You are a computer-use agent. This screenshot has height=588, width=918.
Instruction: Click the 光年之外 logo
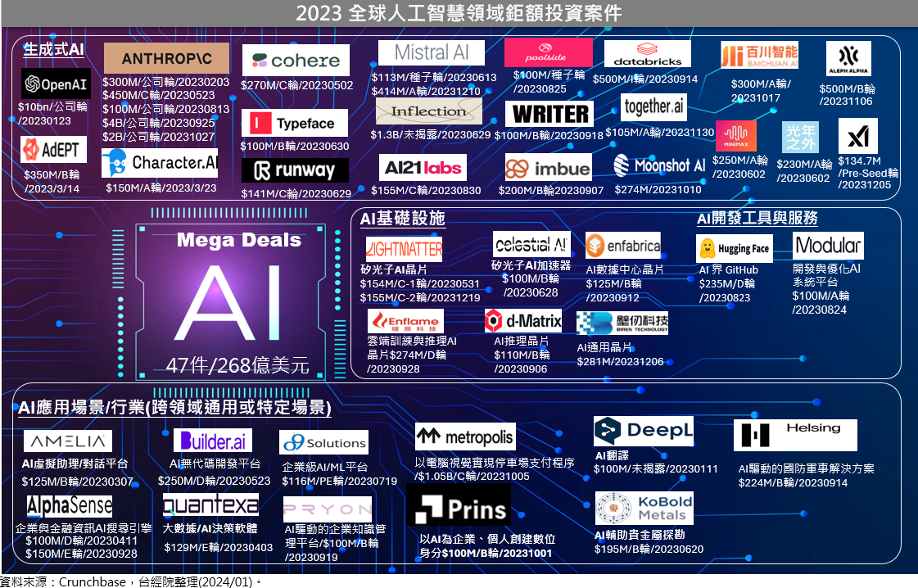800,138
